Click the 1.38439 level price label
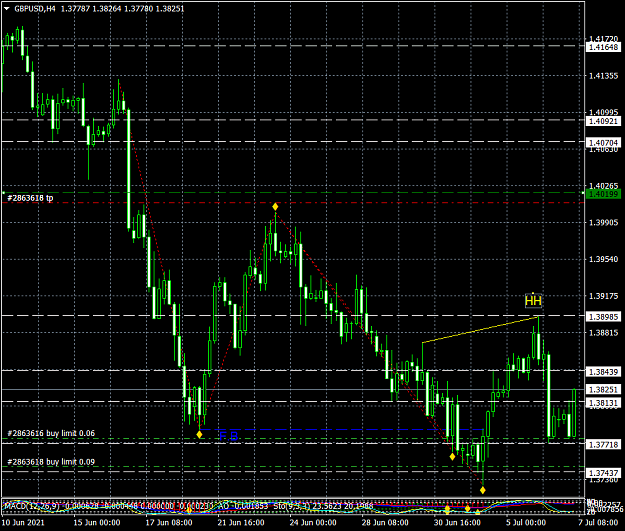The width and height of the screenshot is (625, 531). 603,372
